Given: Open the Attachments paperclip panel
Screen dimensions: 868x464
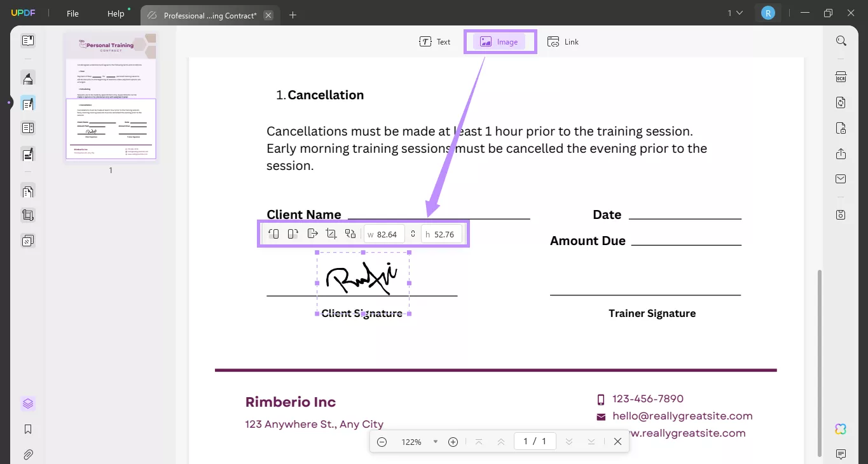Looking at the screenshot, I should (x=27, y=454).
